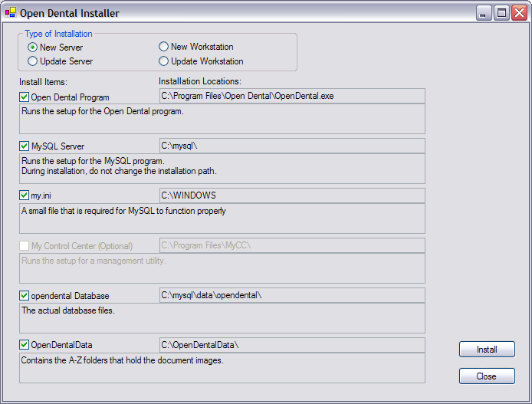Uncheck the my.ini install item
The height and width of the screenshot is (404, 532).
pos(24,195)
